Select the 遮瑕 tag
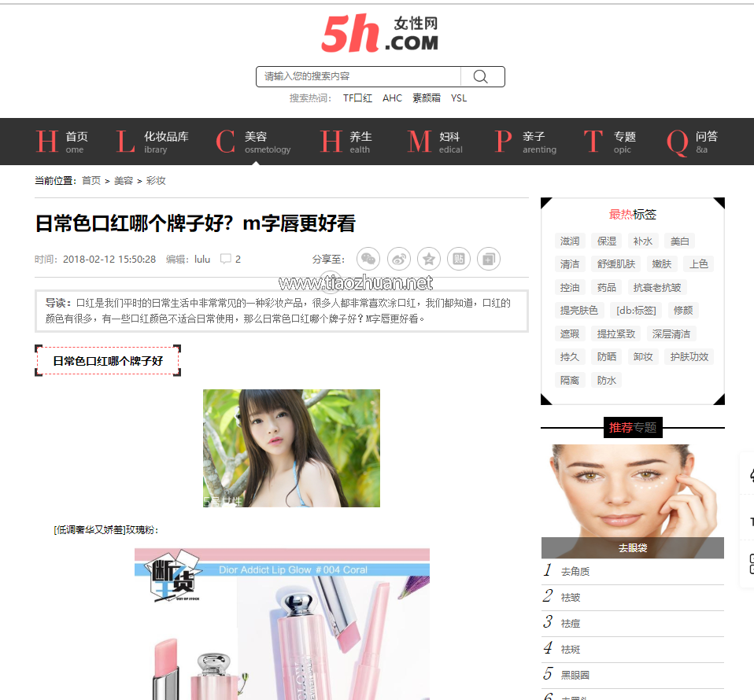 pyautogui.click(x=570, y=334)
